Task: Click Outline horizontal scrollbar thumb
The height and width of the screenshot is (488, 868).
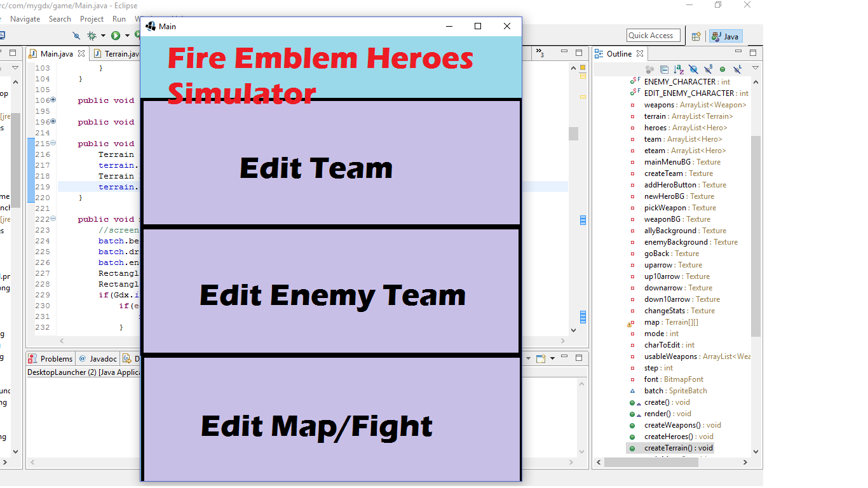Action: (x=651, y=462)
